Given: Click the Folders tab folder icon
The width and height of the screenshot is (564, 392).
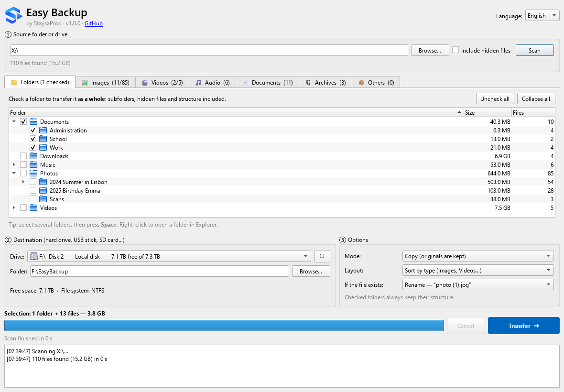Looking at the screenshot, I should click(x=14, y=82).
